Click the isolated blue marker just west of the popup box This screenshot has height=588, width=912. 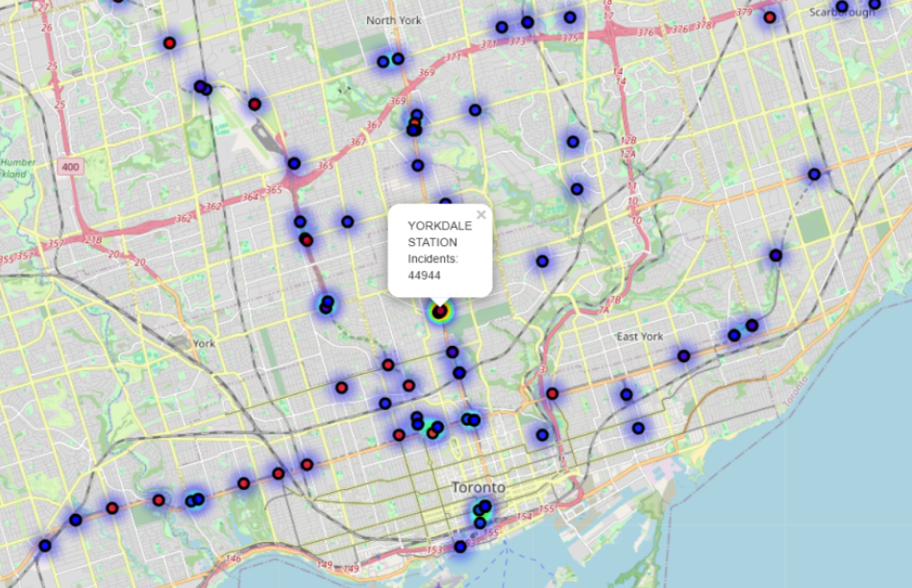(347, 222)
